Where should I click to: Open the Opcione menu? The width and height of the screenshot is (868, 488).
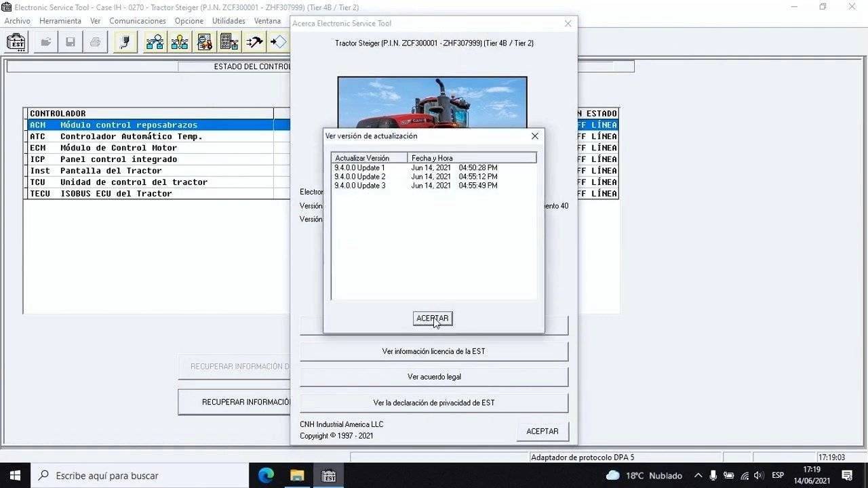(x=189, y=21)
